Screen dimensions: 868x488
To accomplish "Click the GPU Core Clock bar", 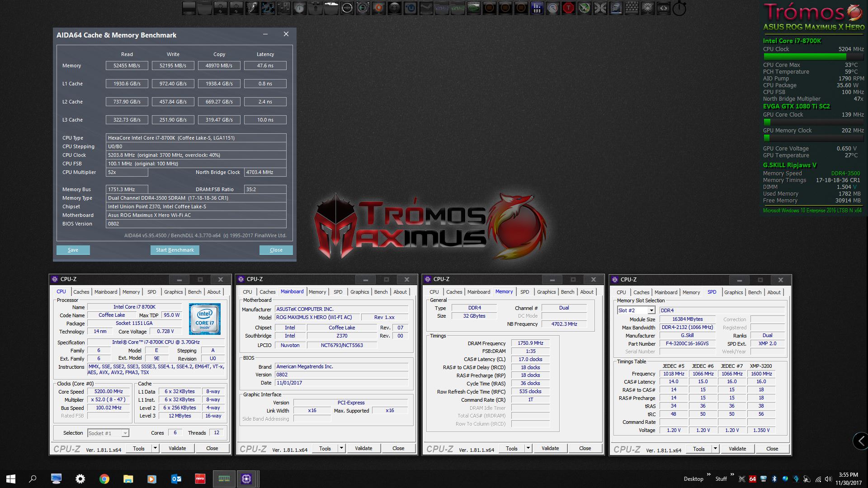I will pos(813,122).
